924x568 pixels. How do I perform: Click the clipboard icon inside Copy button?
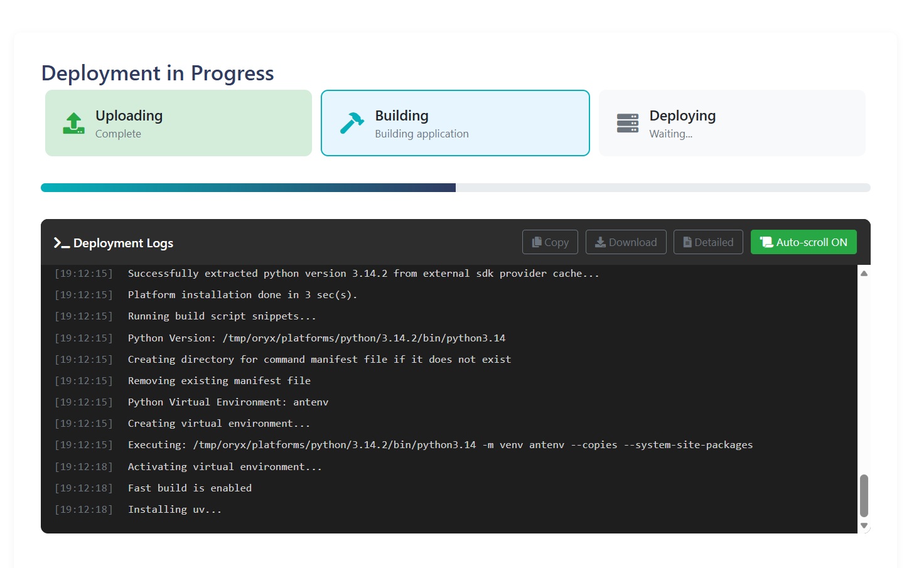point(537,242)
